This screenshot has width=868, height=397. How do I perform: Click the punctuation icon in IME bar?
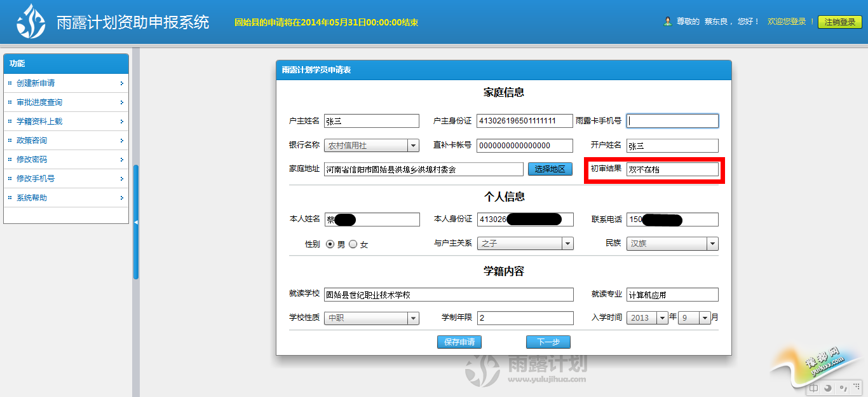pyautogui.click(x=843, y=388)
